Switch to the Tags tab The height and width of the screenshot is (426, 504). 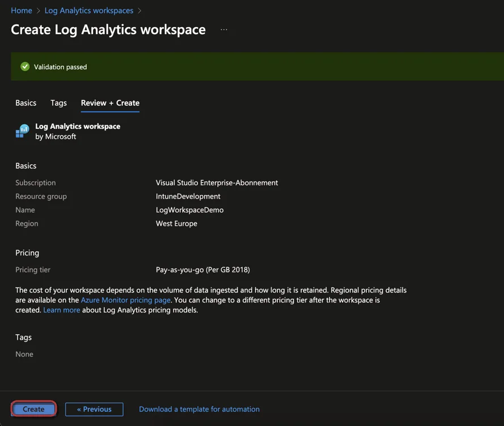(58, 103)
